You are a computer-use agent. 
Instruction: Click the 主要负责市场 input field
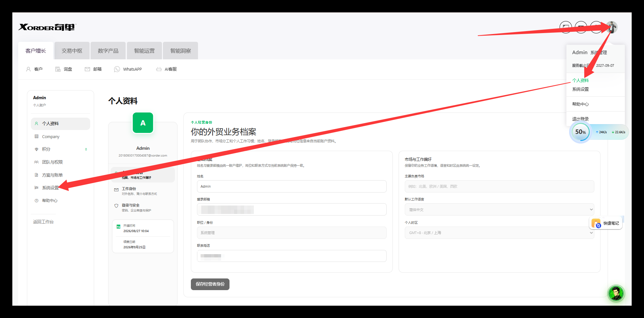[x=499, y=186]
